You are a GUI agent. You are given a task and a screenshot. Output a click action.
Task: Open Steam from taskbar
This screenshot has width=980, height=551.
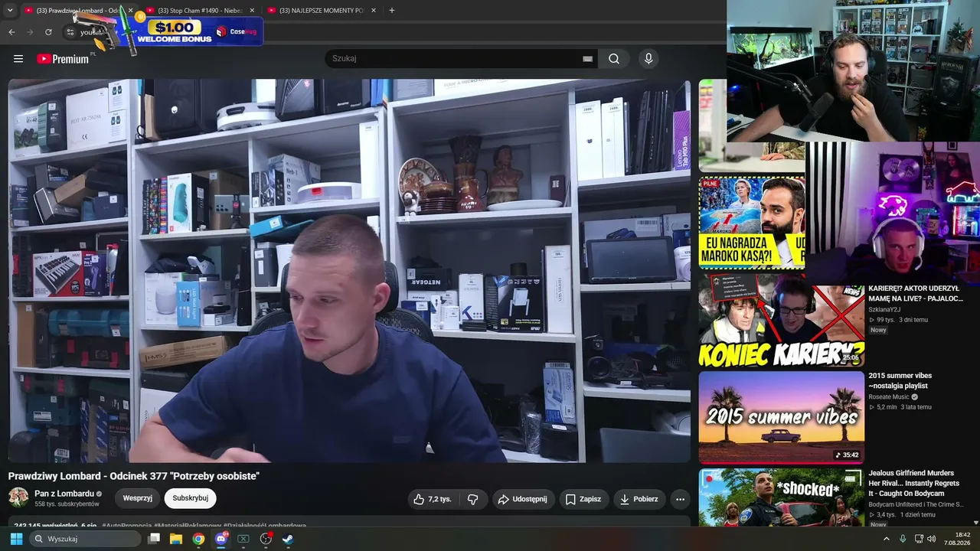point(288,539)
